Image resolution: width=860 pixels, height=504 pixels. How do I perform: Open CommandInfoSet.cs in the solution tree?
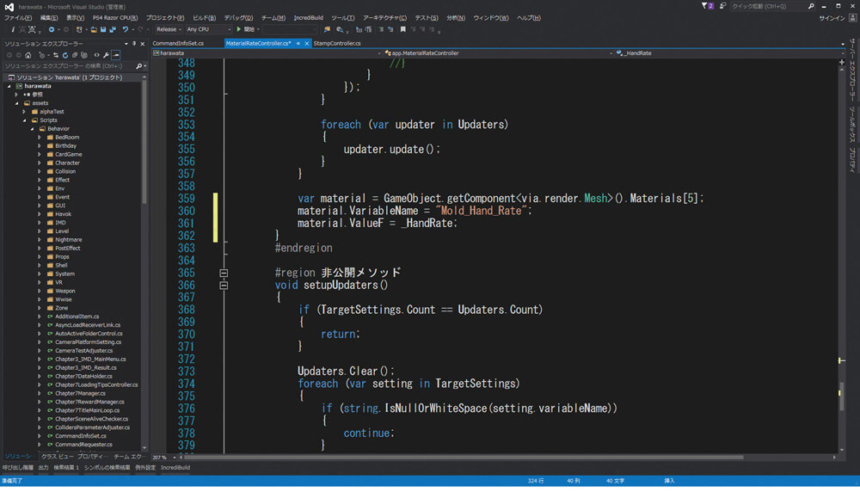(x=81, y=436)
